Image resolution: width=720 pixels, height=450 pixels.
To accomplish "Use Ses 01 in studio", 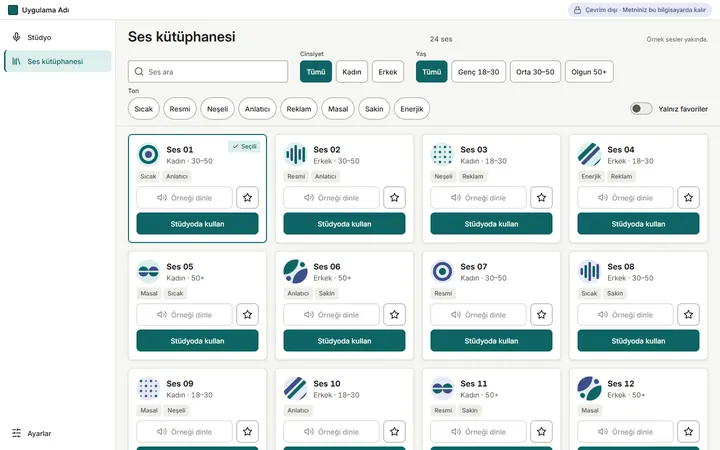I will tap(197, 224).
